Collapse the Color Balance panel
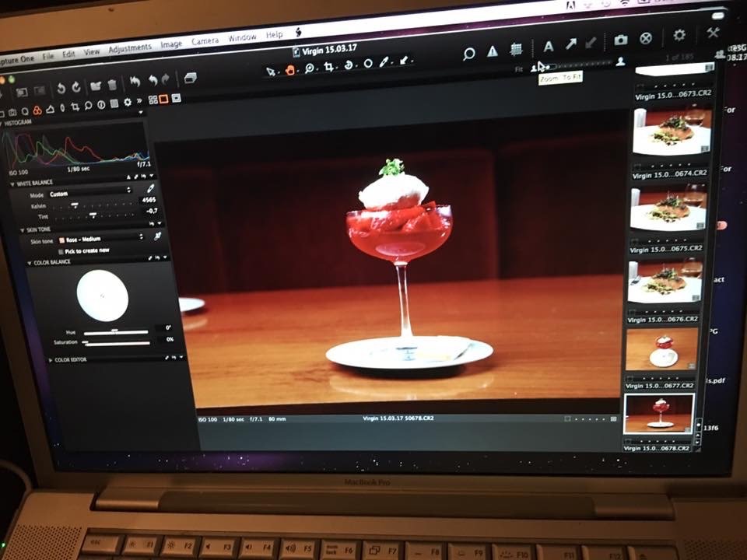The width and height of the screenshot is (747, 560). (x=30, y=263)
